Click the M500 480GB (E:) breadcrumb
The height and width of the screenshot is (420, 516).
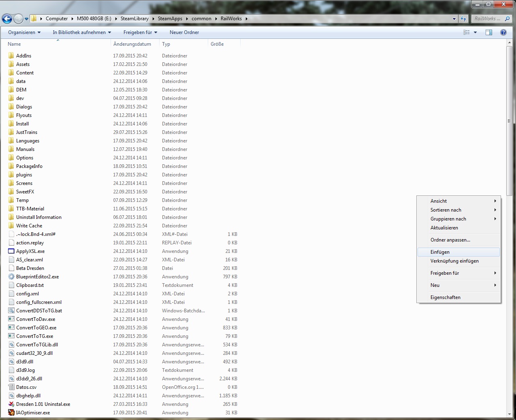click(94, 19)
